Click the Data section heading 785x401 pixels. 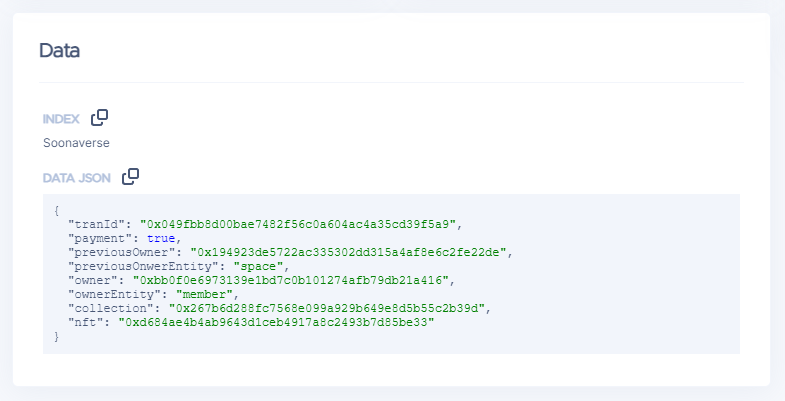click(x=59, y=50)
